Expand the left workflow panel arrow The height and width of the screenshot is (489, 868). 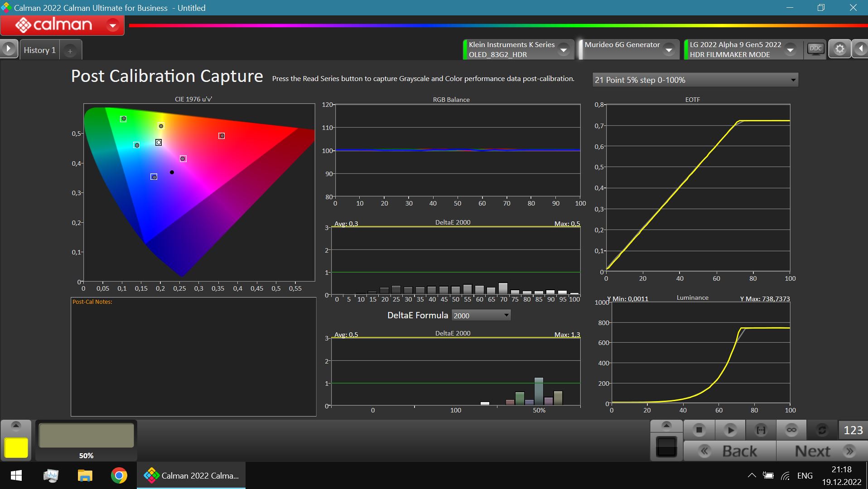(x=9, y=49)
